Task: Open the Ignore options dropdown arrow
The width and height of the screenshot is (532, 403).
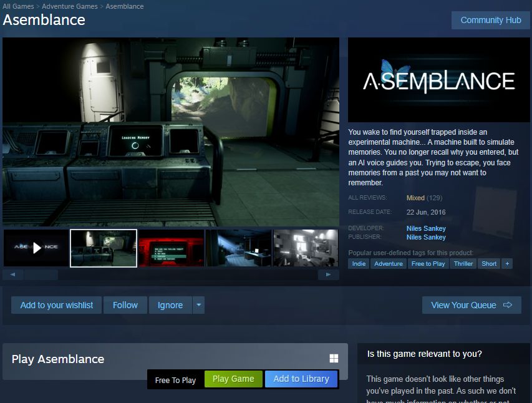Action: click(x=199, y=305)
